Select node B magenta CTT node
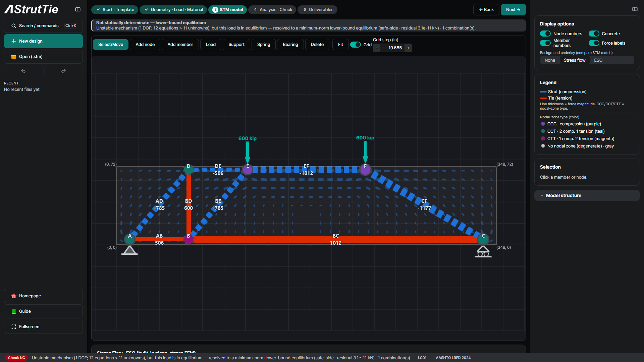 (x=189, y=239)
